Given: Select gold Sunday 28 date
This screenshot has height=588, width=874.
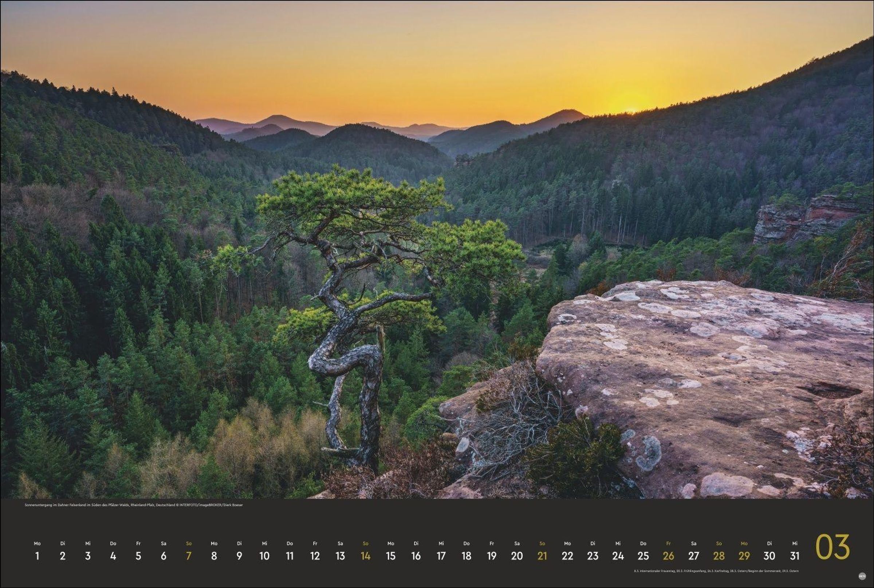Looking at the screenshot, I should coord(719,556).
